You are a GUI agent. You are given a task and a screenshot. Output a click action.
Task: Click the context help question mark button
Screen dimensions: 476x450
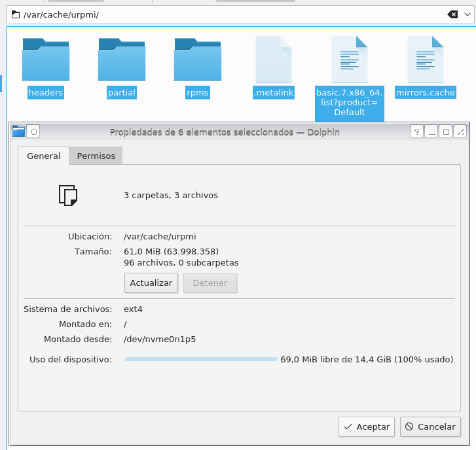pos(416,131)
